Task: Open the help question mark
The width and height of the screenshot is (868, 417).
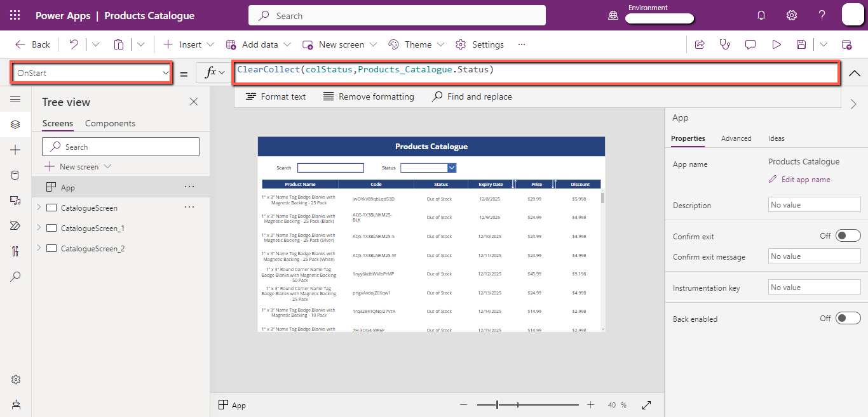Action: tap(822, 15)
